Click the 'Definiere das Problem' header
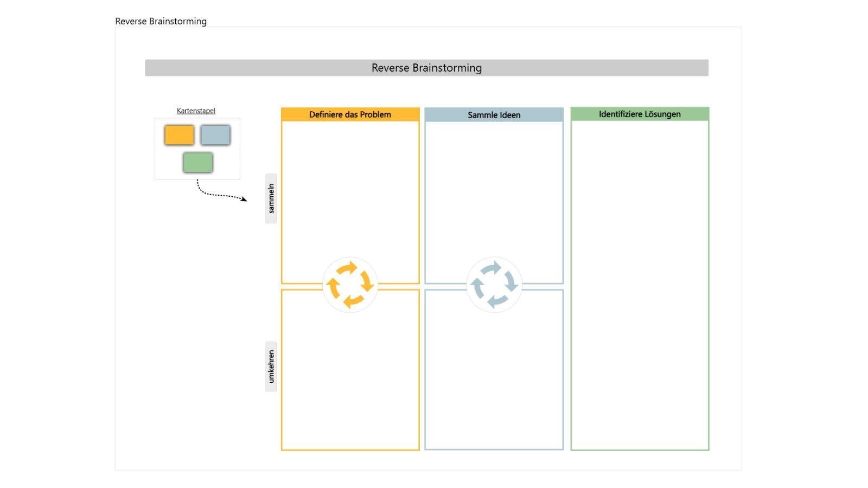This screenshot has width=868, height=488. coord(350,114)
